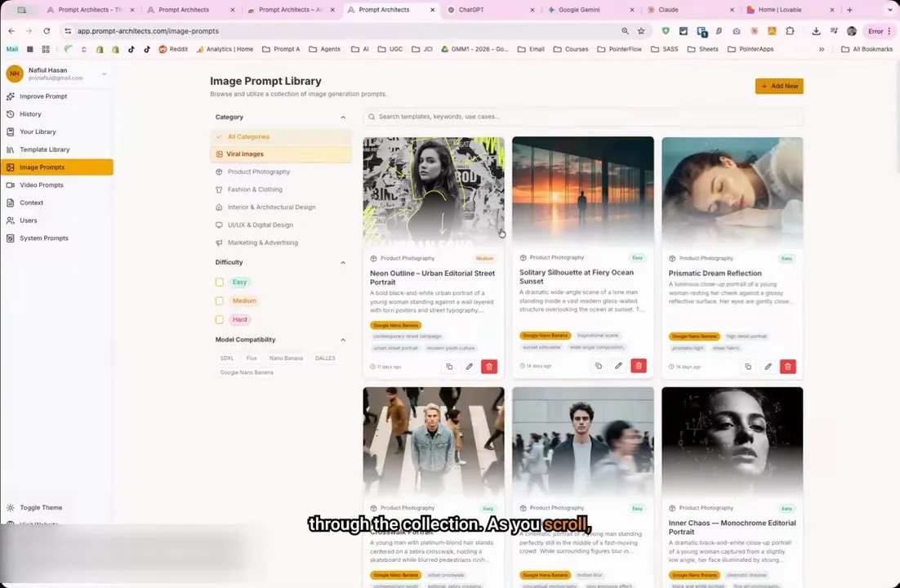Screen dimensions: 900x588
Task: Delete the Prismatic Dream Reflection prompt
Action: coord(788,367)
